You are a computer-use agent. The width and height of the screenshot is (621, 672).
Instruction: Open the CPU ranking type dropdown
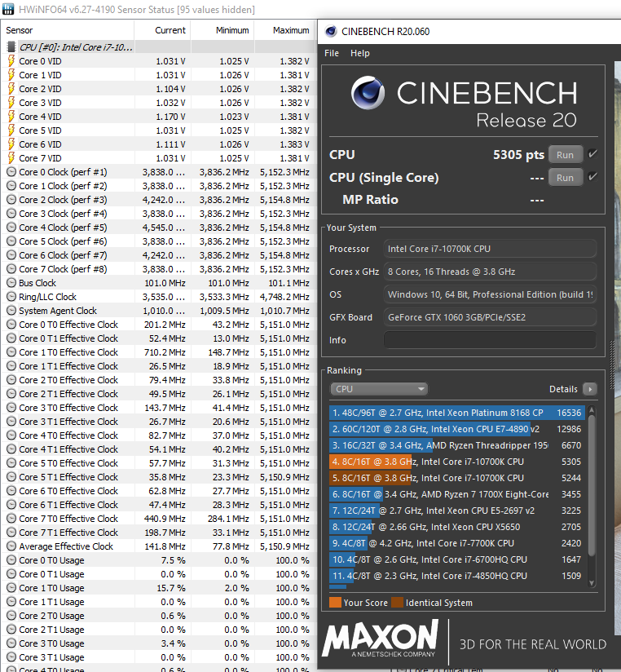click(x=379, y=389)
